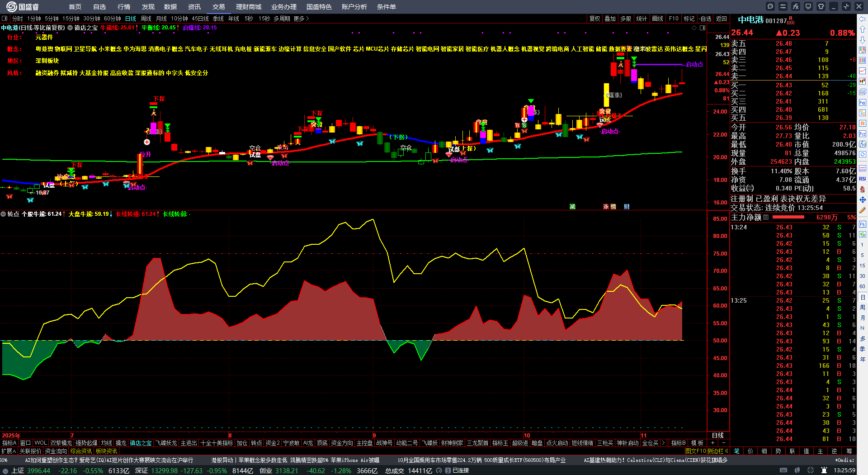Open the 交易 menu
The height and width of the screenshot is (475, 868).
coord(219,7)
